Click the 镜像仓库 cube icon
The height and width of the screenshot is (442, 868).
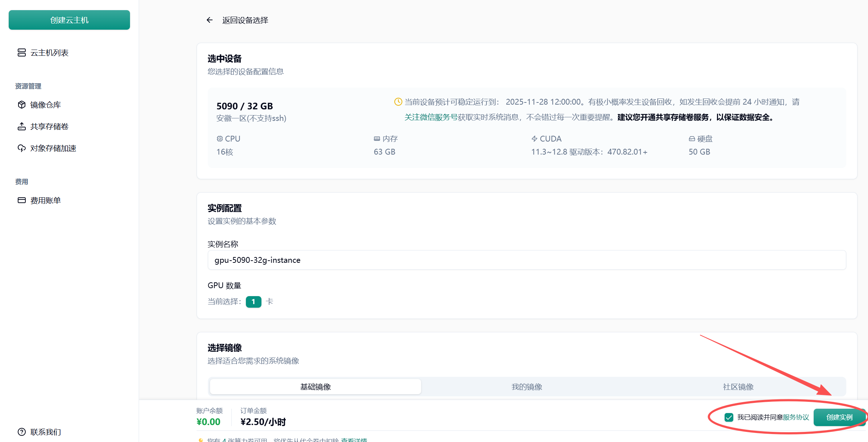22,105
